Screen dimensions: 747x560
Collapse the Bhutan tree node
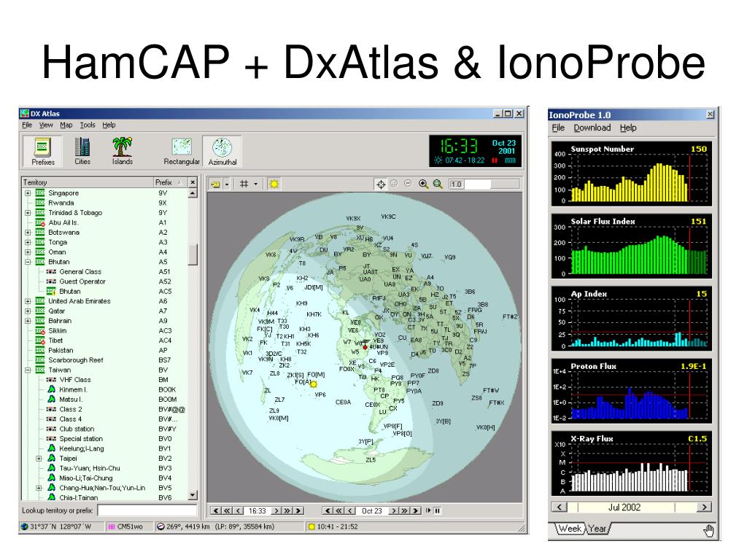point(28,262)
